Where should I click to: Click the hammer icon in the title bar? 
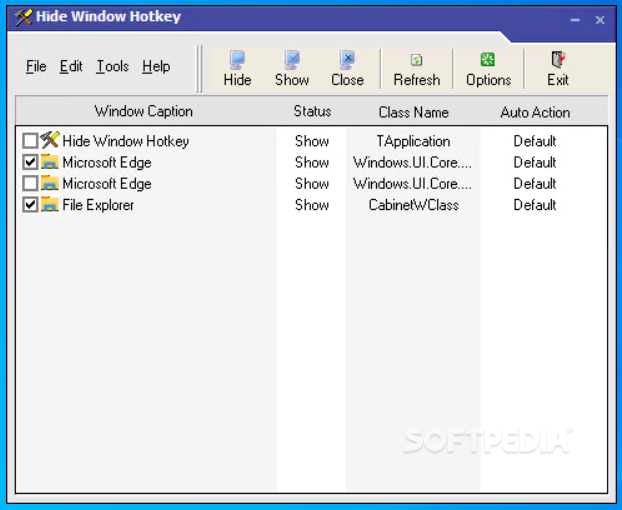pyautogui.click(x=23, y=17)
